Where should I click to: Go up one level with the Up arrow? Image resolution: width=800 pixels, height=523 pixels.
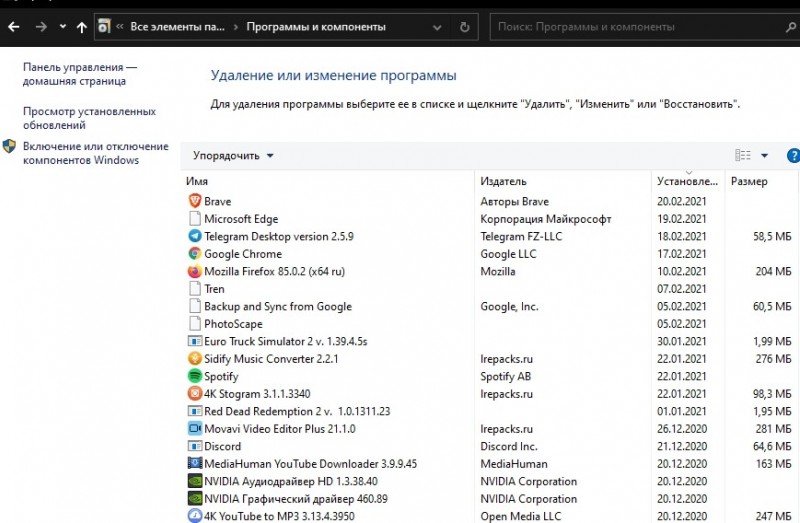[82, 27]
